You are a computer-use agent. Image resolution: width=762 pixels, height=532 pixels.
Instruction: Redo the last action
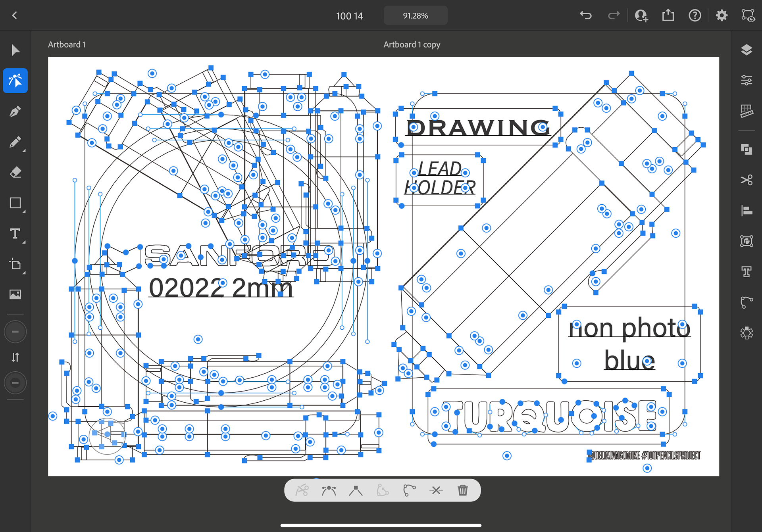[614, 15]
